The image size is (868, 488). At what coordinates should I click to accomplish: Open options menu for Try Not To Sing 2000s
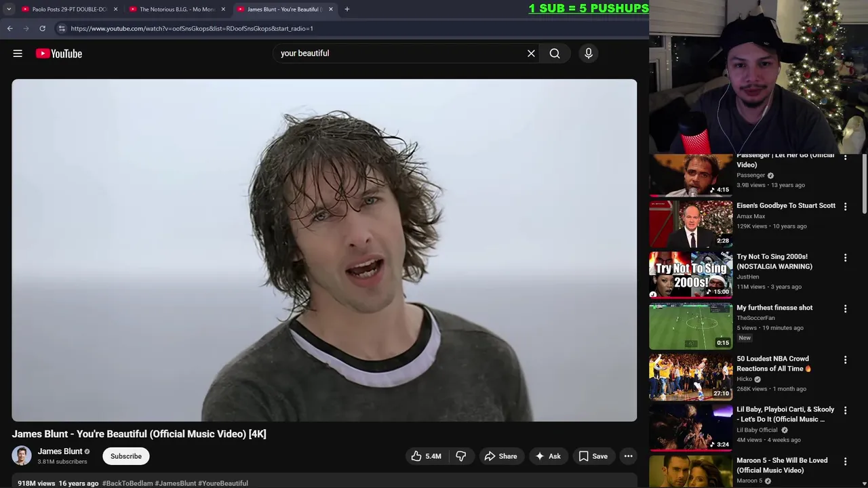point(845,258)
